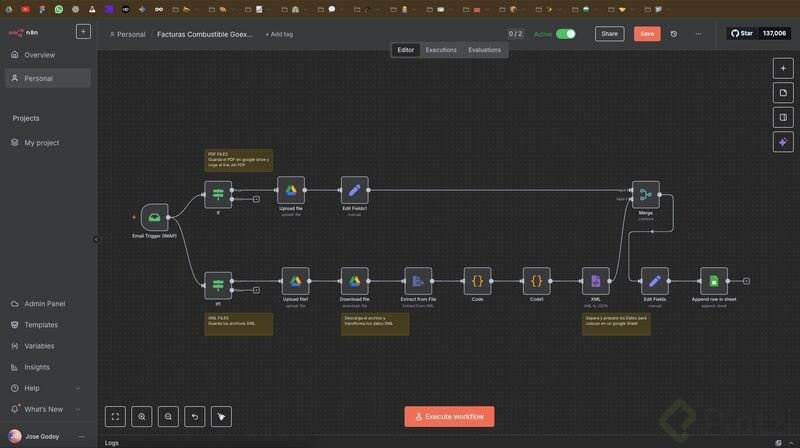Select the lower If1 node
The height and width of the screenshot is (448, 800).
tap(218, 286)
